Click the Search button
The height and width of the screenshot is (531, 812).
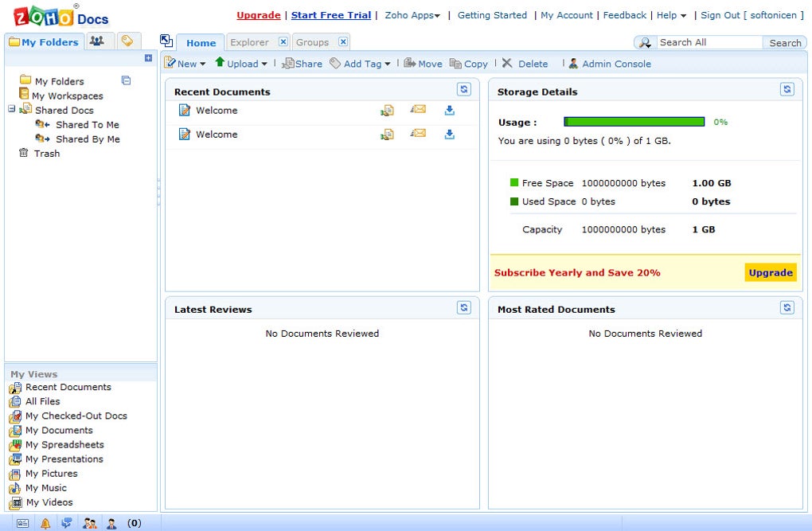coord(785,42)
